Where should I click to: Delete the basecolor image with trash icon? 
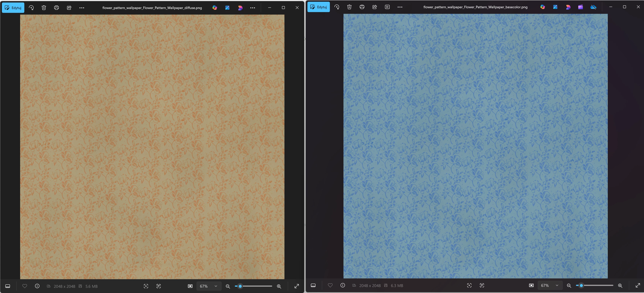point(349,7)
